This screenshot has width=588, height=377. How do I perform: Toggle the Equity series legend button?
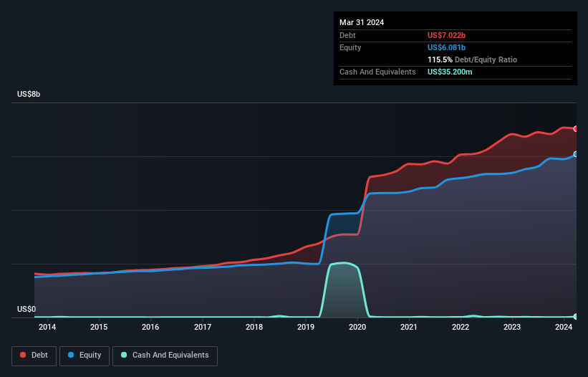[x=85, y=355]
